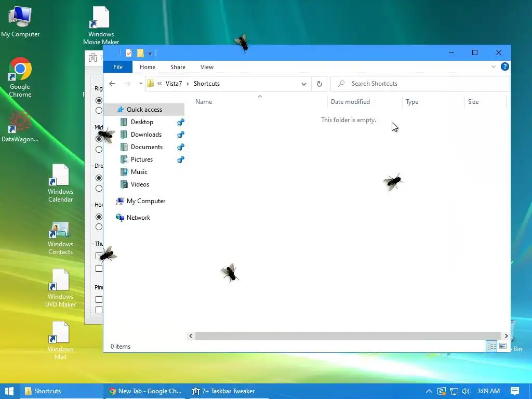The width and height of the screenshot is (532, 399).
Task: Toggle first checkbox under Pinn in Taskbar Tweaker
Action: pos(99,300)
